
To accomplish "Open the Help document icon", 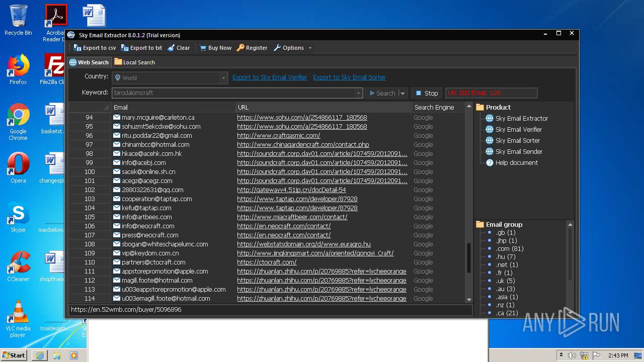I will 489,162.
